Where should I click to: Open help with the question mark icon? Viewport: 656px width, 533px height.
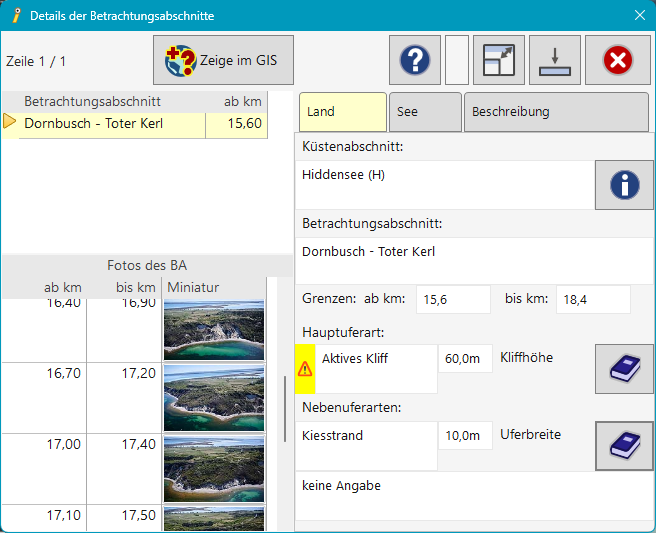pyautogui.click(x=414, y=61)
